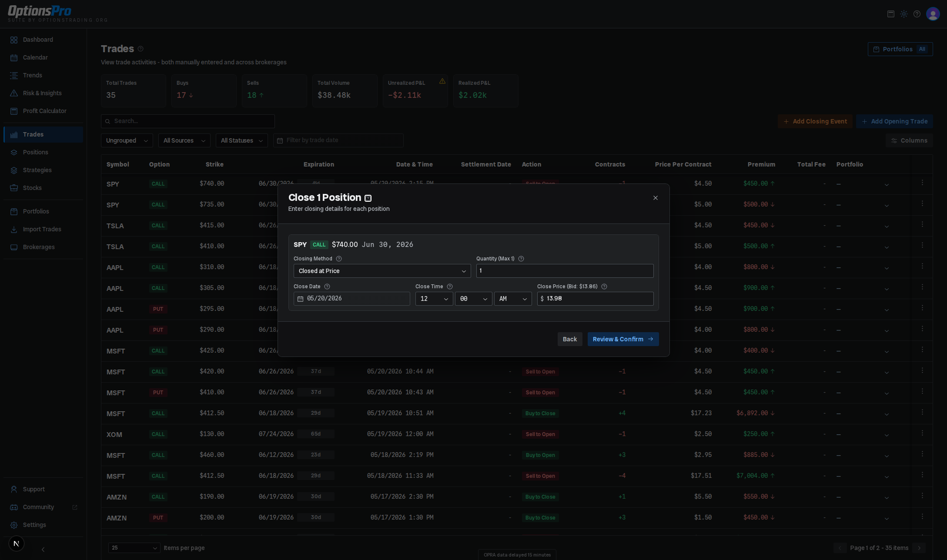Click the Back button
Viewport: 947px width, 560px height.
coord(570,339)
